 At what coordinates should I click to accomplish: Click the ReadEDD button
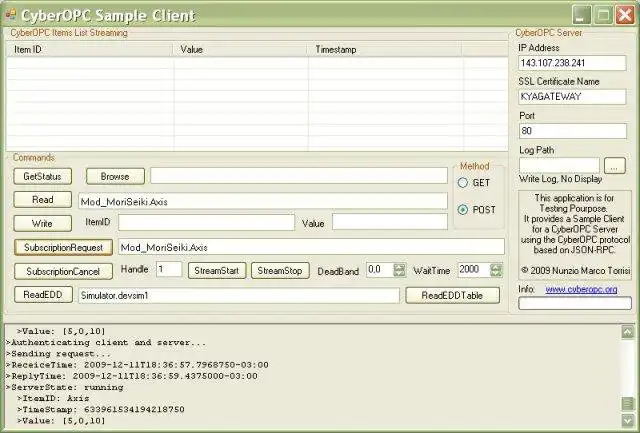(x=43, y=295)
